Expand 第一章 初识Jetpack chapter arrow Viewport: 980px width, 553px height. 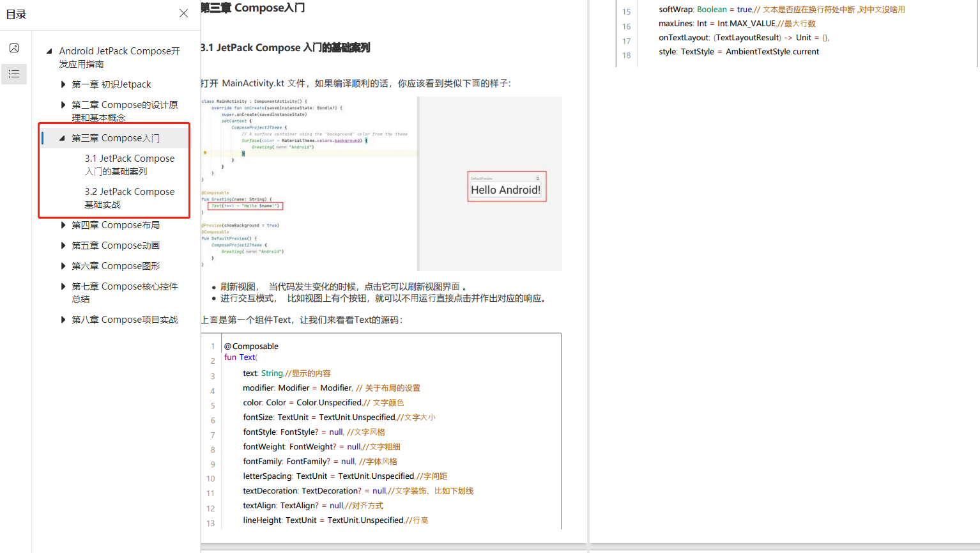tap(63, 84)
